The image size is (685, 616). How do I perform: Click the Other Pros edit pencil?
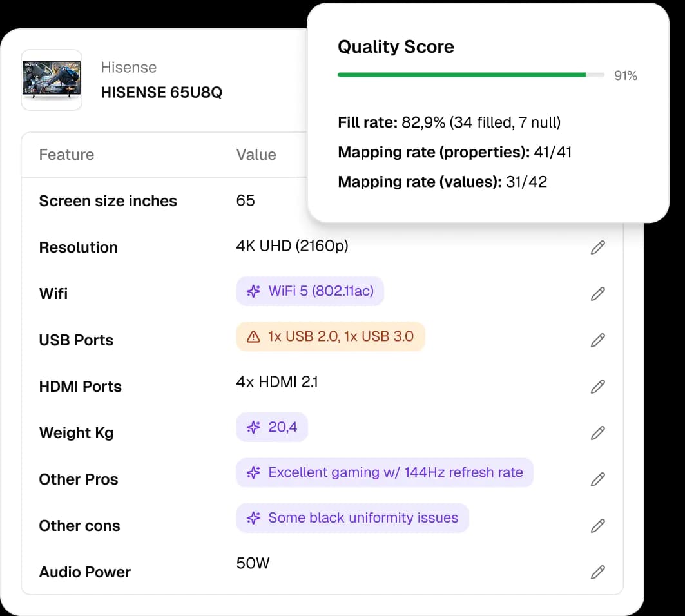click(x=598, y=479)
